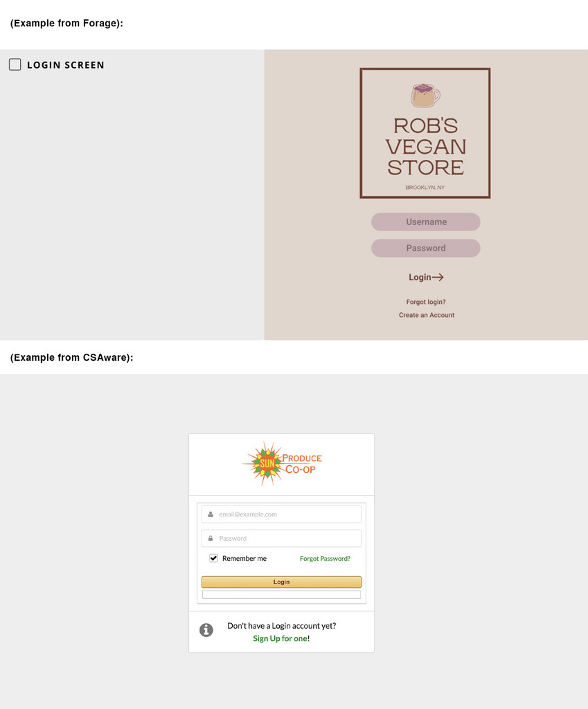Click the empty bar below Login button
This screenshot has width=588, height=709.
tap(281, 595)
